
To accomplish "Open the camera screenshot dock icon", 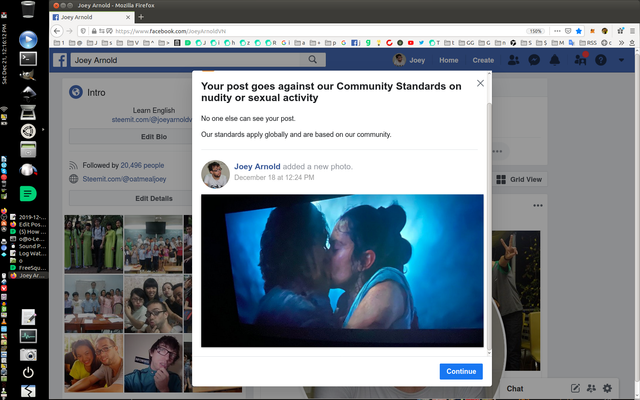I will pos(28,355).
